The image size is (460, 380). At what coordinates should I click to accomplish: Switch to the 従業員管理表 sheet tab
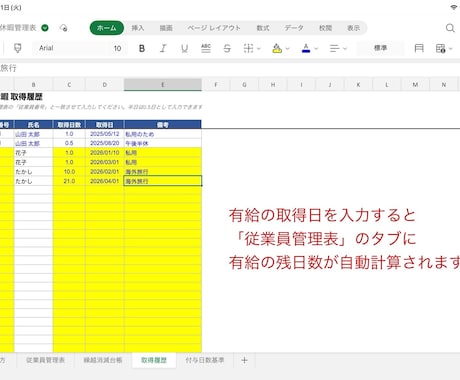(45, 360)
